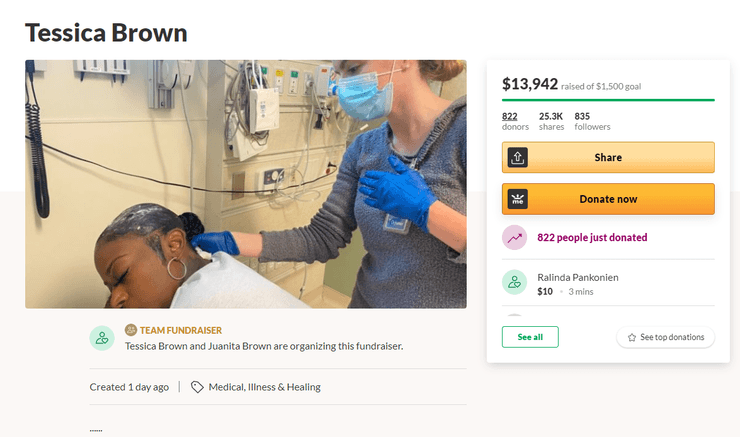Click the star icon for top donations
This screenshot has height=437, width=740.
(x=632, y=338)
